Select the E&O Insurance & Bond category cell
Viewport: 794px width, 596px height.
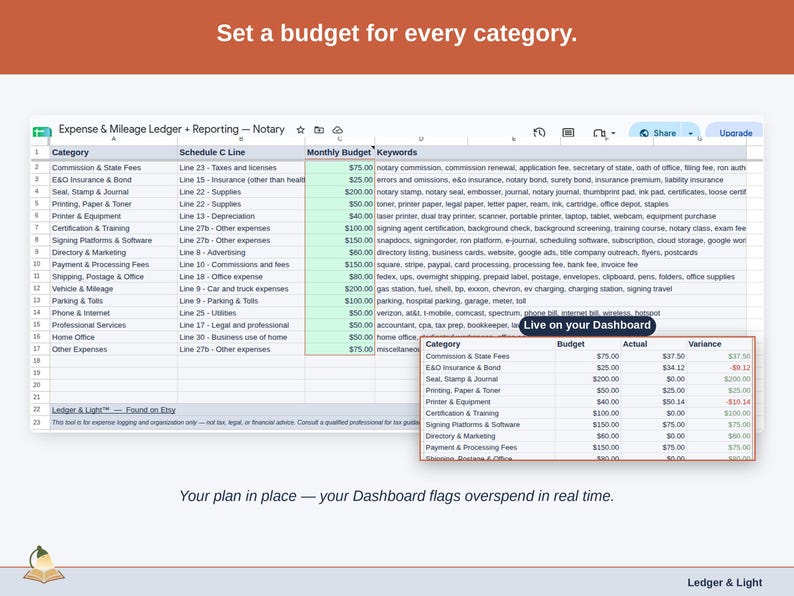coord(114,180)
